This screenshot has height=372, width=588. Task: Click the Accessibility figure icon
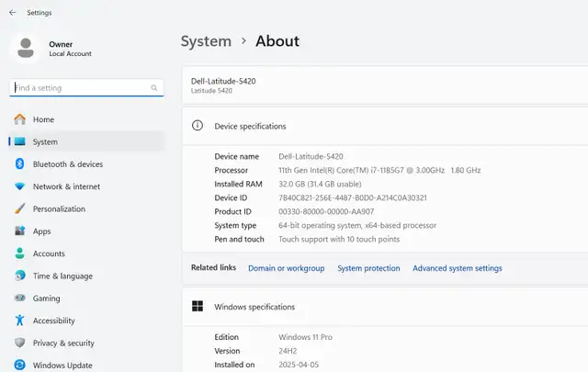click(x=19, y=321)
